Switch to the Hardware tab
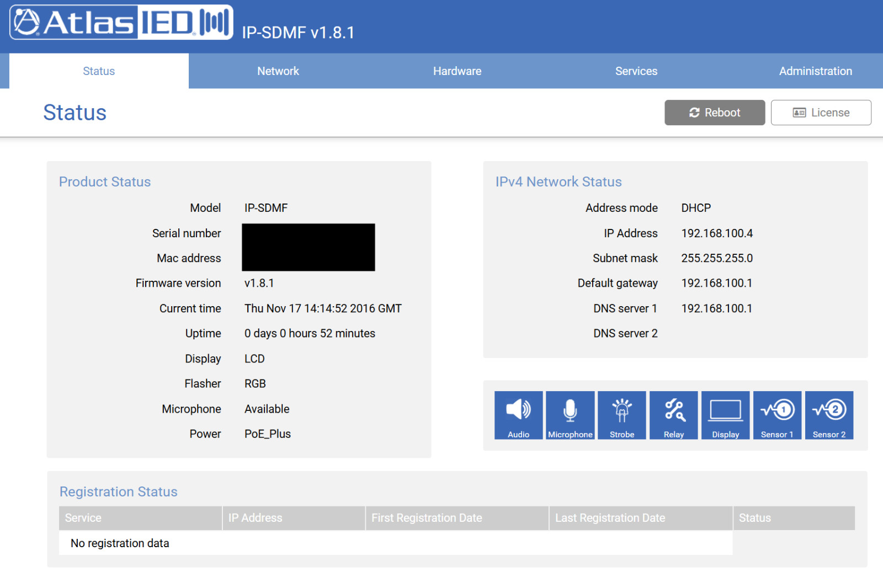883x588 pixels. pos(457,71)
